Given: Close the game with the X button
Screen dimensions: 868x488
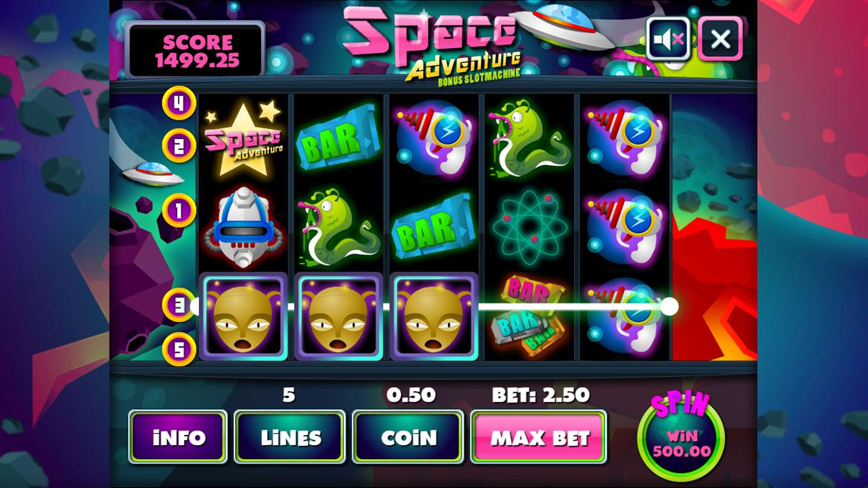Looking at the screenshot, I should [720, 39].
